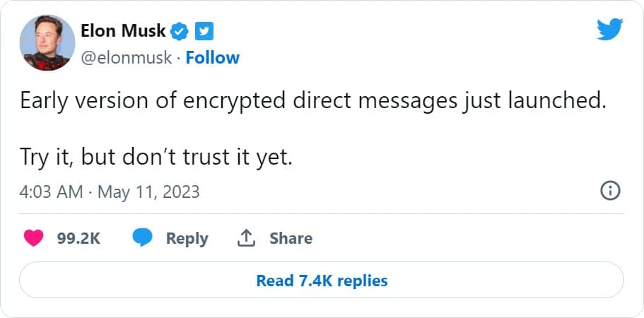Click the blue verified checkmark badge

click(x=180, y=30)
